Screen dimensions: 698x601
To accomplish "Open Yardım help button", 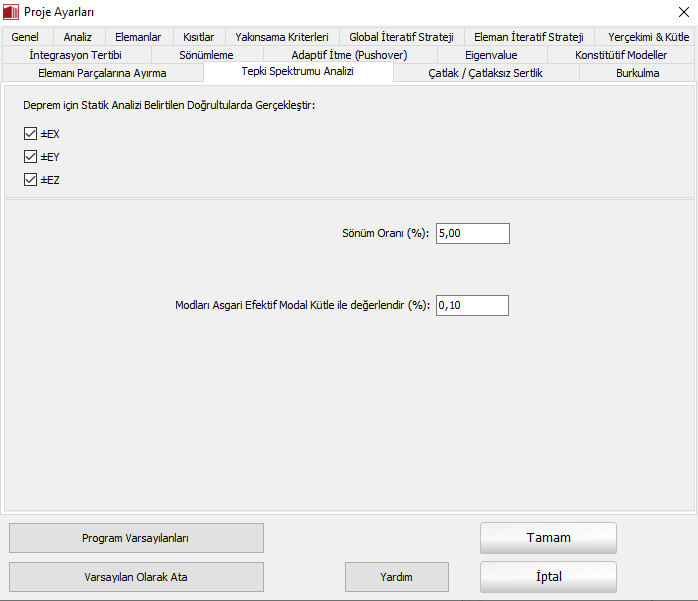I will 396,577.
